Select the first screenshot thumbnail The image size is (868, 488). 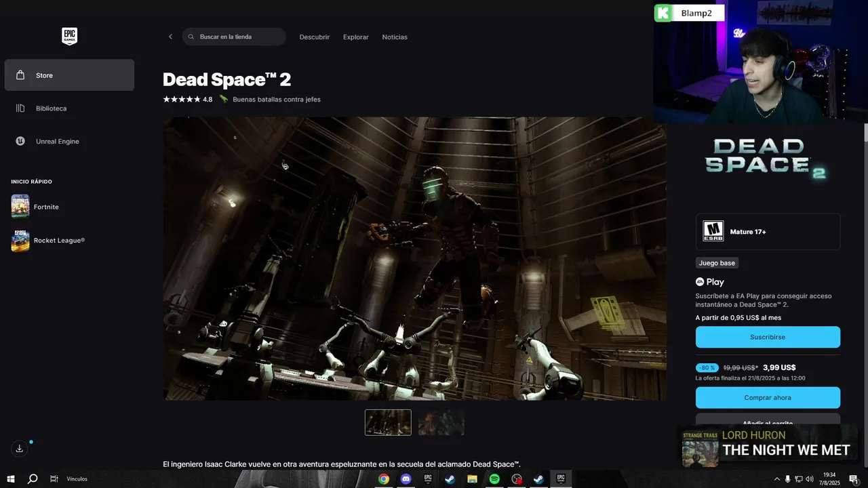[388, 422]
